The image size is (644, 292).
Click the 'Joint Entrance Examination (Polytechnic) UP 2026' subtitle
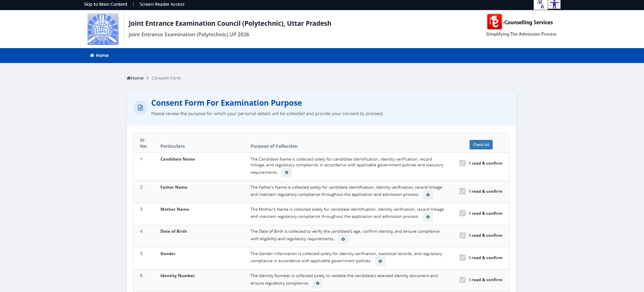[x=189, y=35]
